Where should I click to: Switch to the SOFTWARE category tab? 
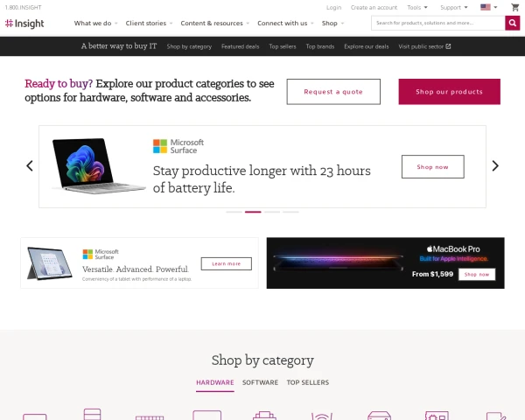click(x=260, y=382)
